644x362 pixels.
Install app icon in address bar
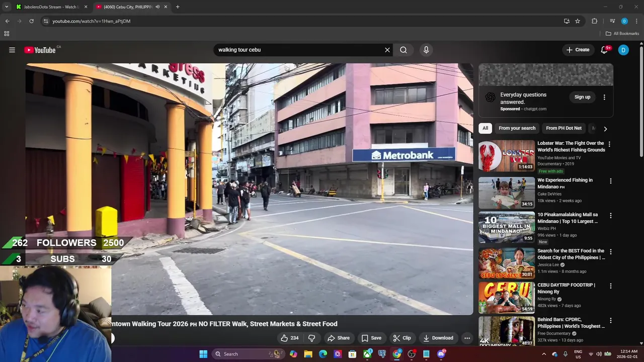[x=567, y=21]
